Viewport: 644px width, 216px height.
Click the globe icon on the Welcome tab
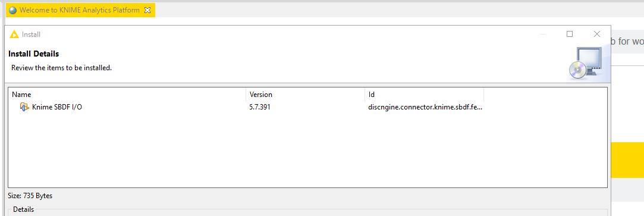(x=12, y=10)
